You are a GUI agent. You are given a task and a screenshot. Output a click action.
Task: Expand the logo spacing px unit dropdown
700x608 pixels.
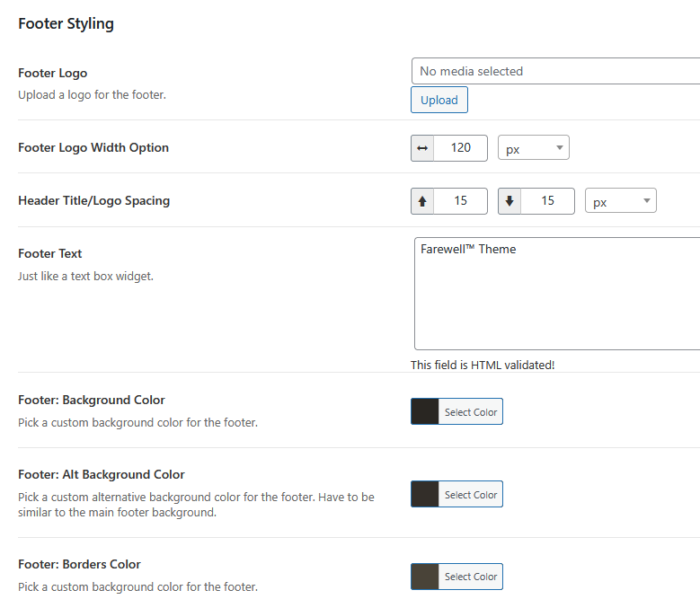pos(621,201)
